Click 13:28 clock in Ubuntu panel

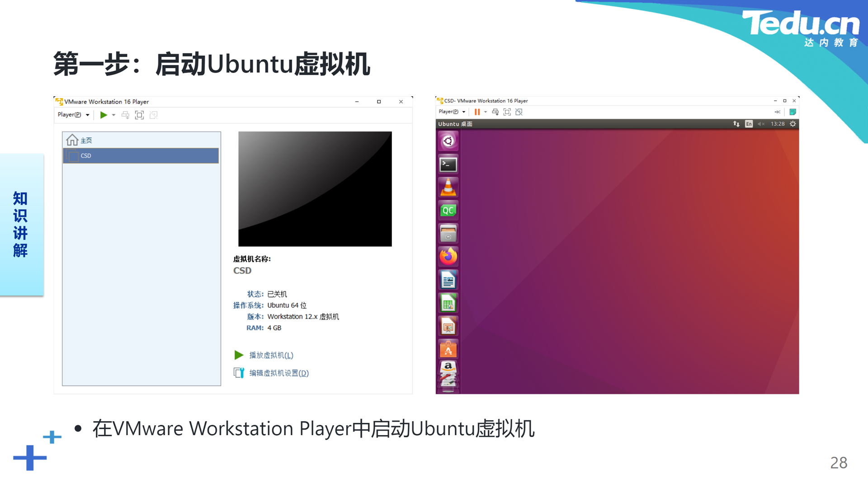778,124
